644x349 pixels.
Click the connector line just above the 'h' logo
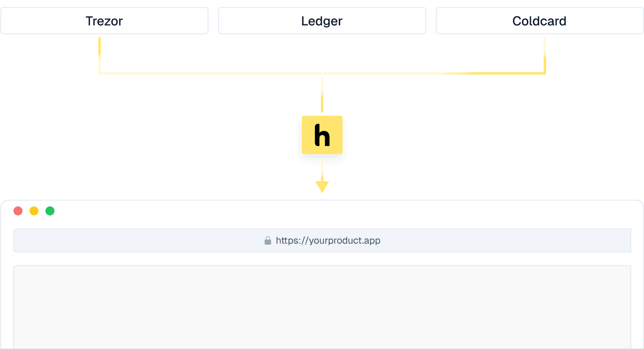tap(322, 96)
